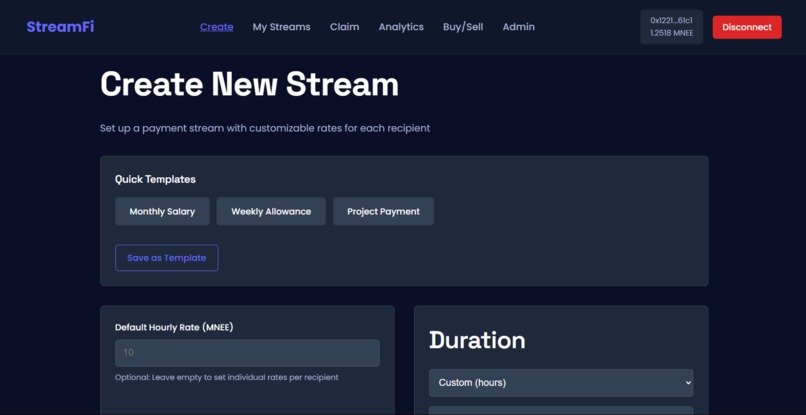This screenshot has height=415, width=806.
Task: Switch to Analytics
Action: pyautogui.click(x=401, y=27)
